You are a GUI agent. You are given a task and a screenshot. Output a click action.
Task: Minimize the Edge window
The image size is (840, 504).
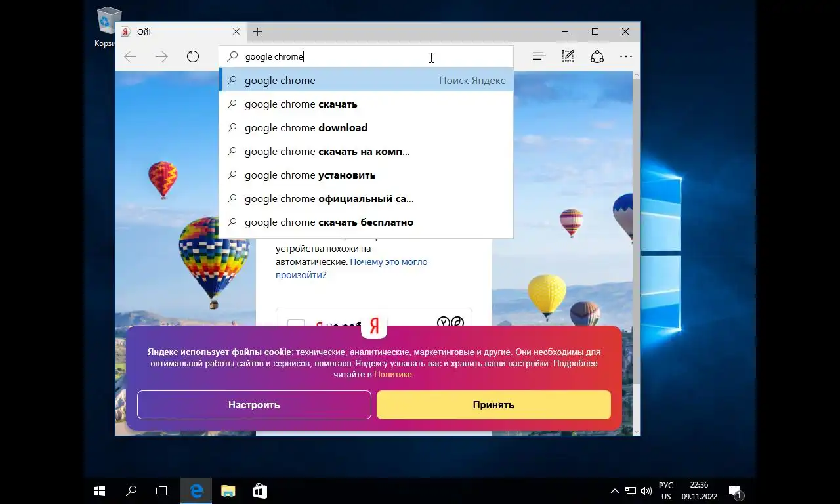(565, 31)
